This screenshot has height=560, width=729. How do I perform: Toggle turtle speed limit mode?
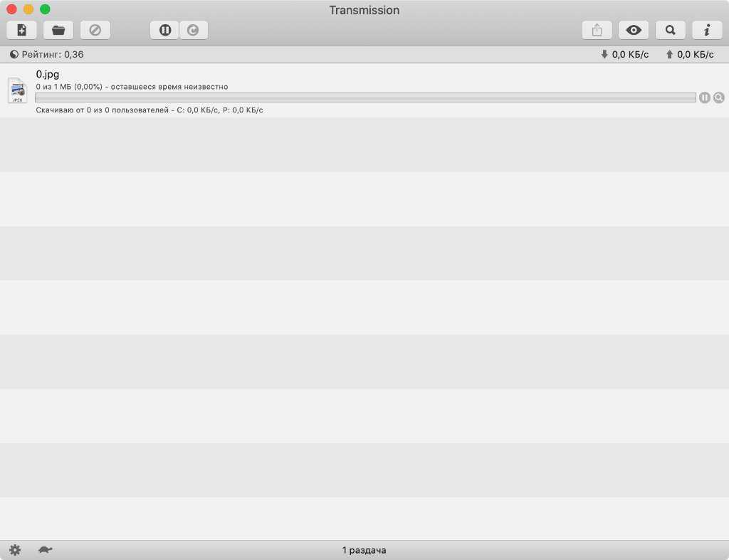click(46, 550)
